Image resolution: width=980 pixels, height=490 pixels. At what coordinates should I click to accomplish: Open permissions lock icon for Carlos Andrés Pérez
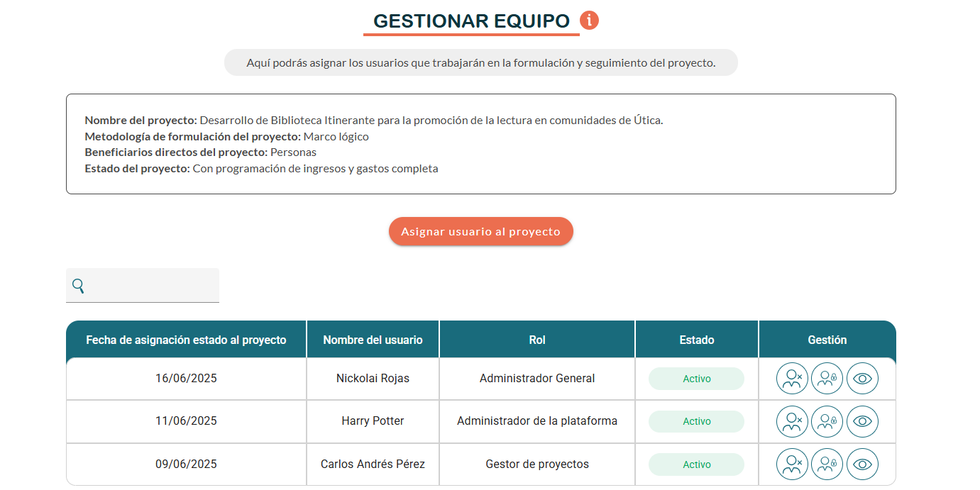[827, 464]
